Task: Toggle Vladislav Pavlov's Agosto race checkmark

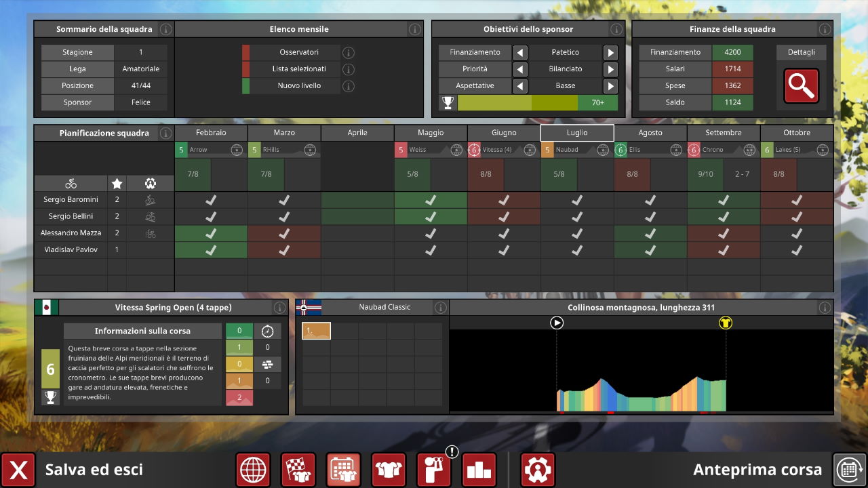Action: click(650, 249)
